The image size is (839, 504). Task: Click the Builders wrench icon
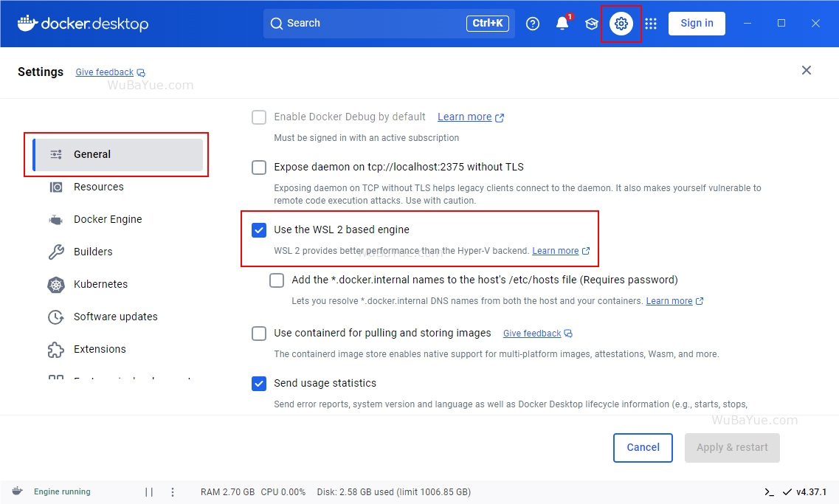[x=56, y=252]
